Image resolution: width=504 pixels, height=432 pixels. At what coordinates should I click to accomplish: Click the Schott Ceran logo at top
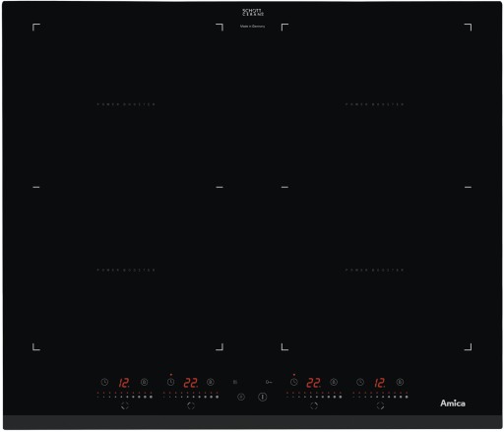click(x=253, y=13)
